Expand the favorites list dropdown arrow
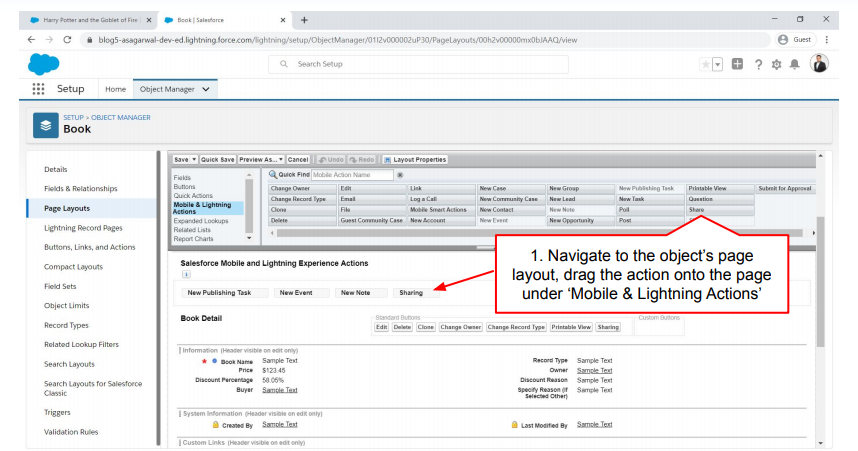Viewport: 858px width, 451px height. [717, 65]
